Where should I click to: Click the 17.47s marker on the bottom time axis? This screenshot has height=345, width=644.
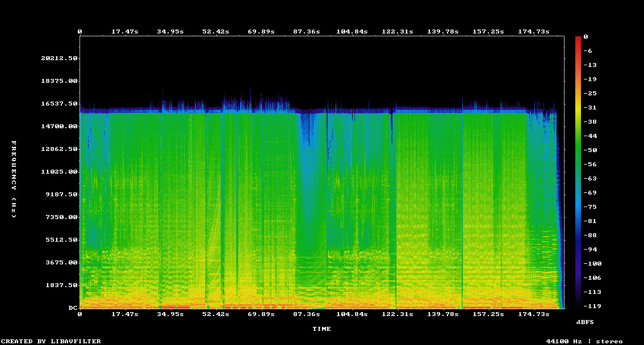coord(124,314)
